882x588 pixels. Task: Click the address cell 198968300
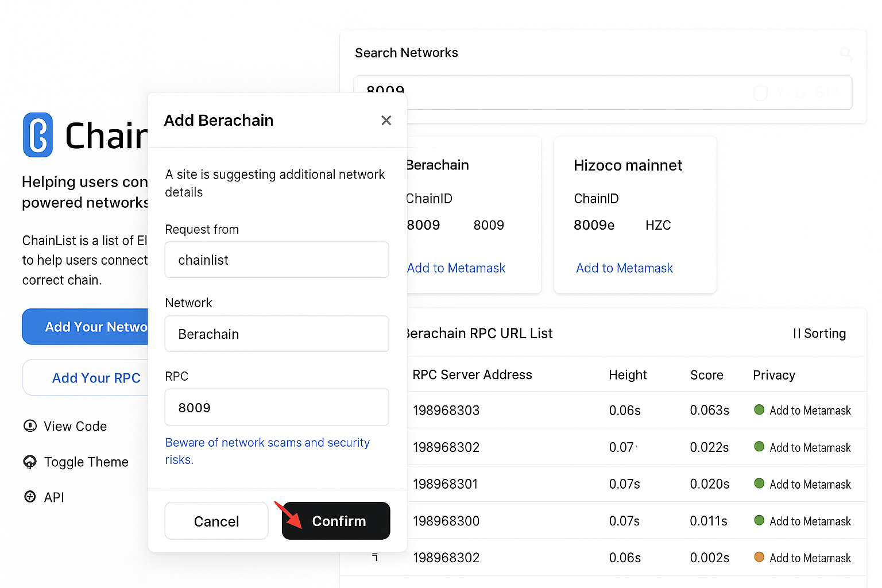click(x=446, y=521)
